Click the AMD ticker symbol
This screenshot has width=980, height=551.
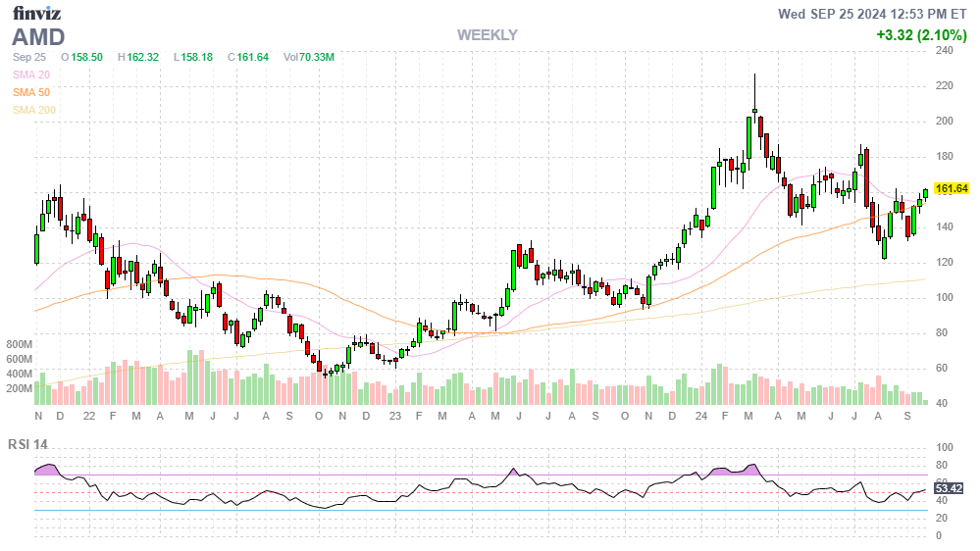(38, 37)
